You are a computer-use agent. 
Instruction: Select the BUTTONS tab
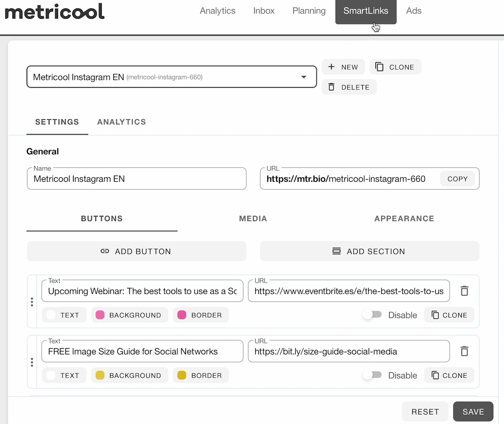point(102,219)
